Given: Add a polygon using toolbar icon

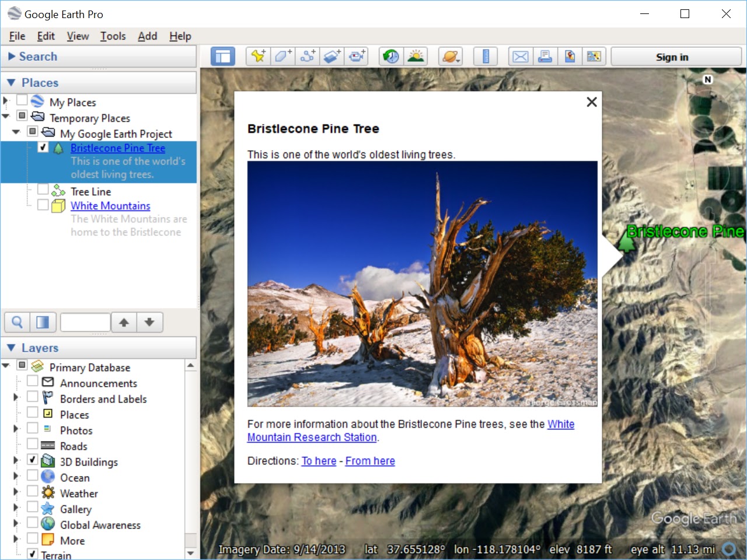Looking at the screenshot, I should click(x=283, y=57).
